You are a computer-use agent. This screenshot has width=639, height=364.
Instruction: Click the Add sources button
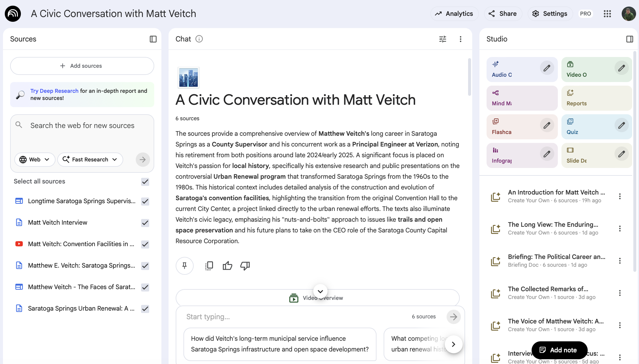click(x=82, y=66)
